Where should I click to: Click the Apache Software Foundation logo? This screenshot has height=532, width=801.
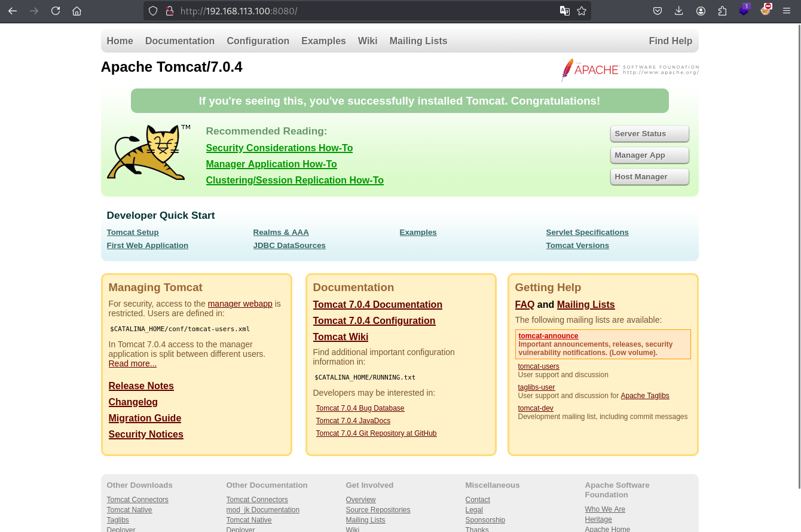point(630,70)
